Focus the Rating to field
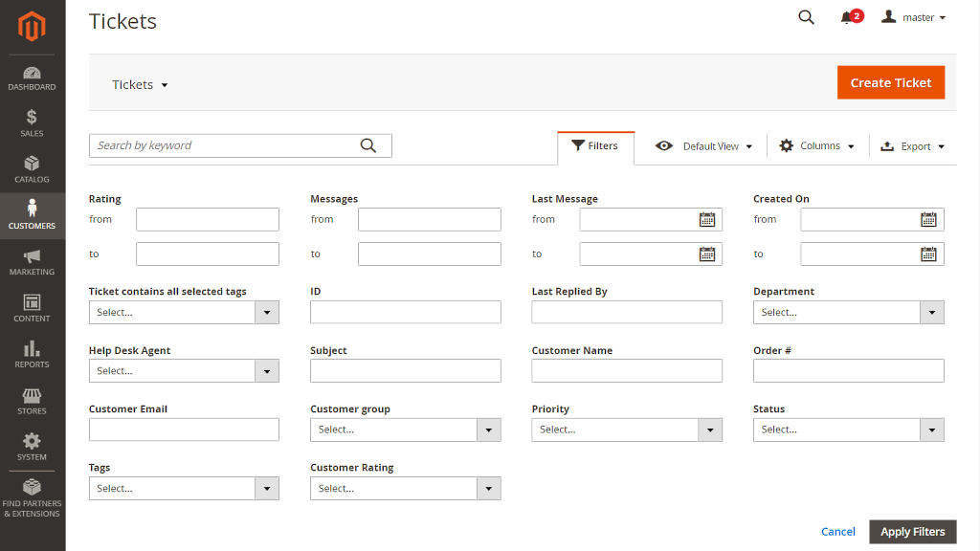 [208, 254]
